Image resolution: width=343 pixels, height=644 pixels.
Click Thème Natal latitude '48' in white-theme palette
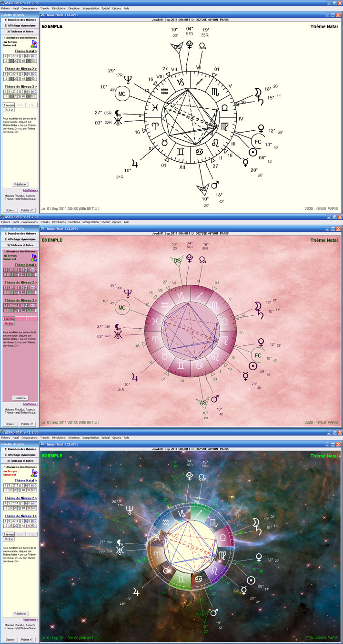click(x=23, y=61)
